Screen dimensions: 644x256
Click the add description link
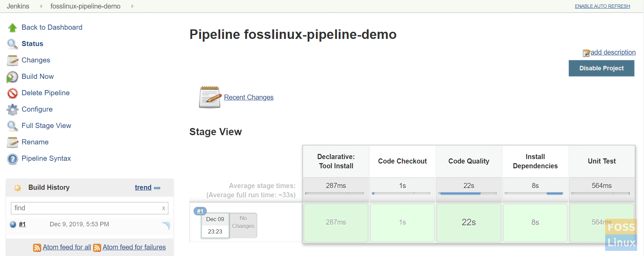(613, 52)
